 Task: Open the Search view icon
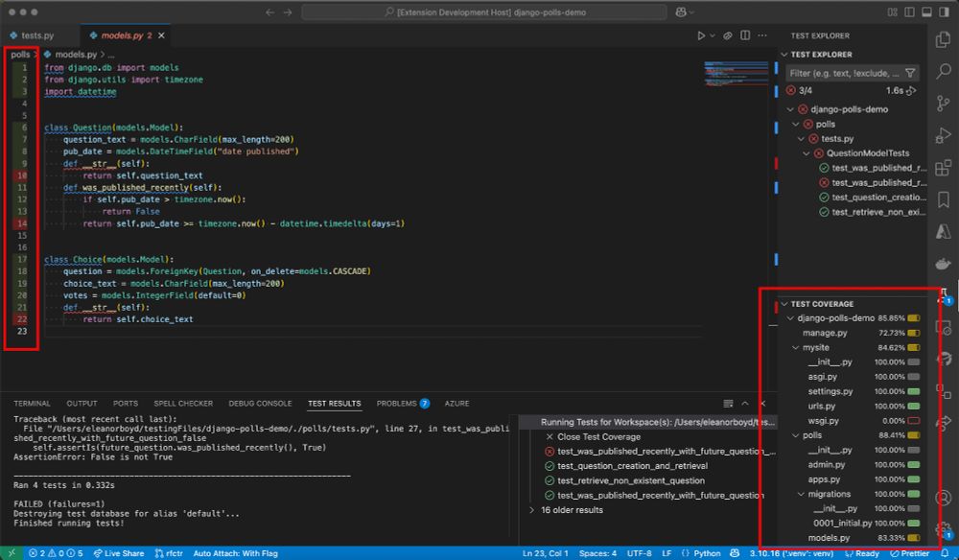pyautogui.click(x=943, y=72)
